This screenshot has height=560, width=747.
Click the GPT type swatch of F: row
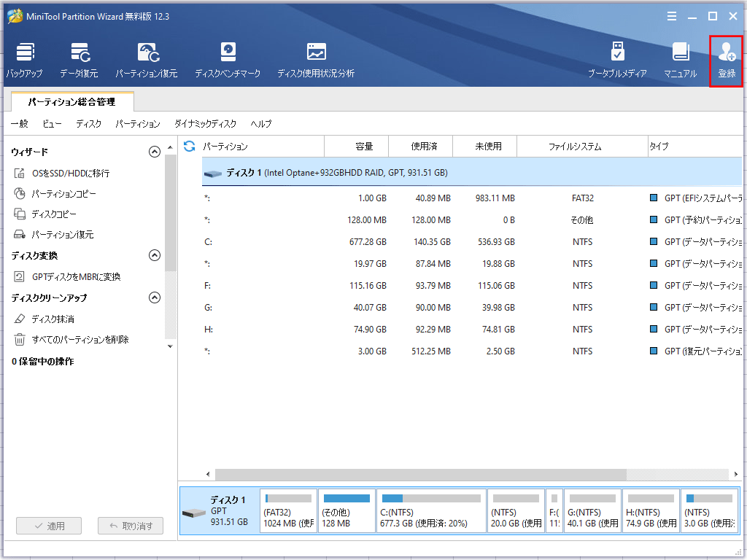click(654, 285)
